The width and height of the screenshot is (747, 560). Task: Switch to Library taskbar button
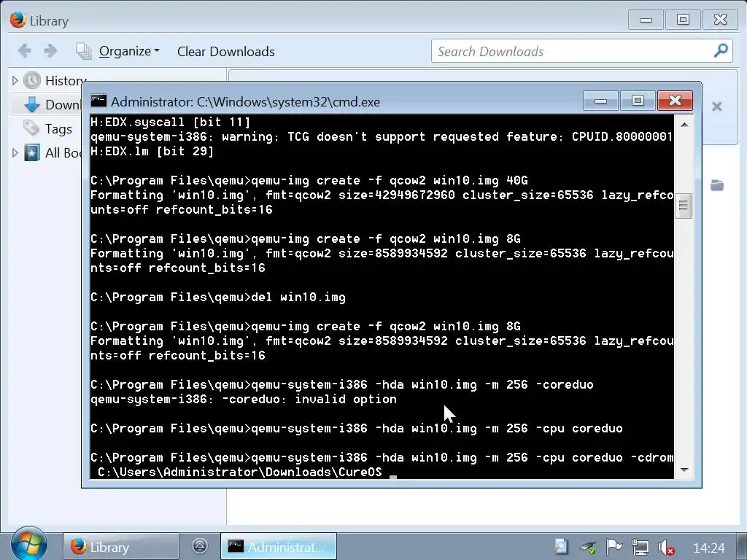121,547
